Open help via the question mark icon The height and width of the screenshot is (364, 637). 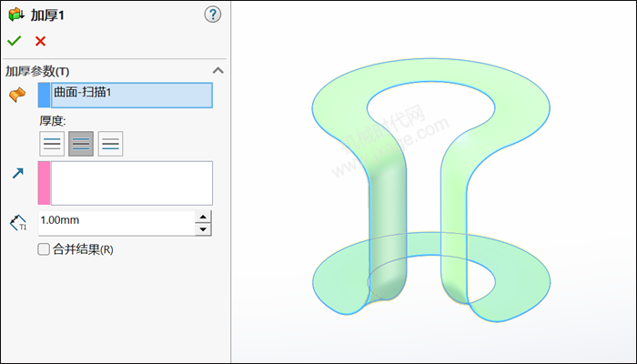coord(213,14)
